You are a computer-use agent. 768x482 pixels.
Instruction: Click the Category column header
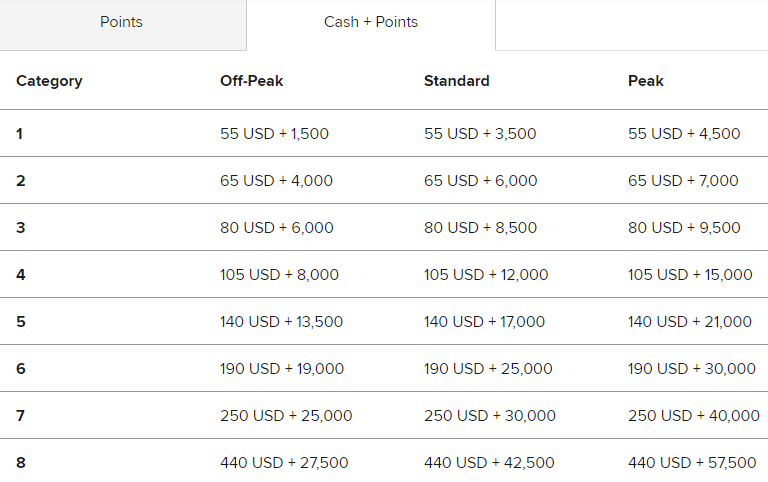49,81
